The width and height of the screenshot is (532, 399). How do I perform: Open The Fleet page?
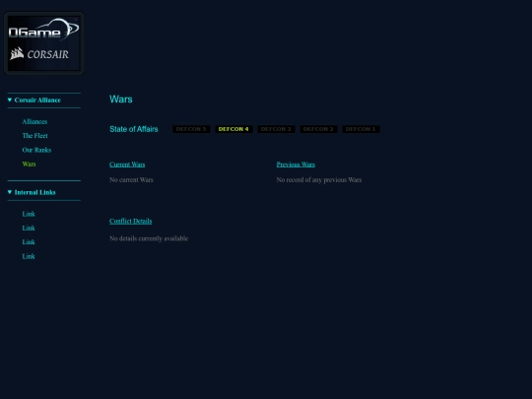pos(34,136)
